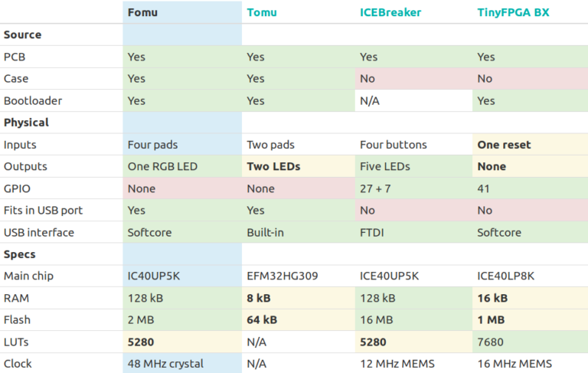Image resolution: width=588 pixels, height=373 pixels.
Task: Follow the TinyFPGA BX header link
Action: pyautogui.click(x=511, y=12)
